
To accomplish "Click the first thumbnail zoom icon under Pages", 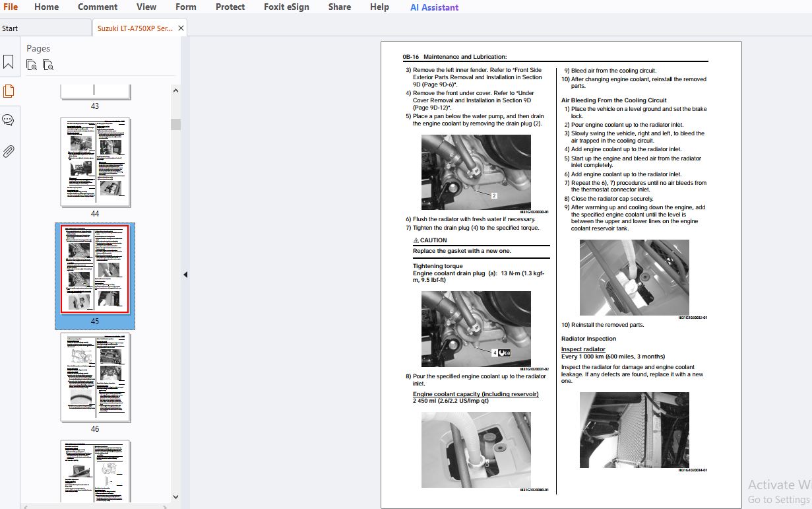I will [x=32, y=65].
